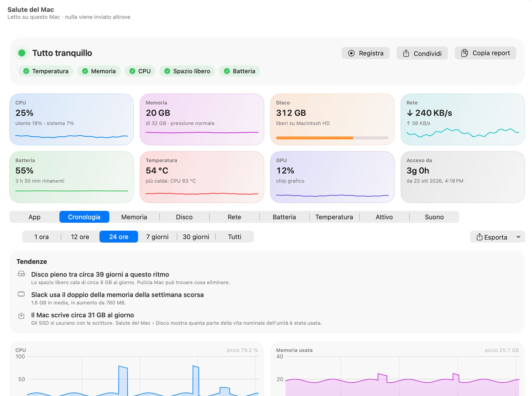Click the CPU checkmark status icon
The height and width of the screenshot is (396, 532).
[x=132, y=71]
